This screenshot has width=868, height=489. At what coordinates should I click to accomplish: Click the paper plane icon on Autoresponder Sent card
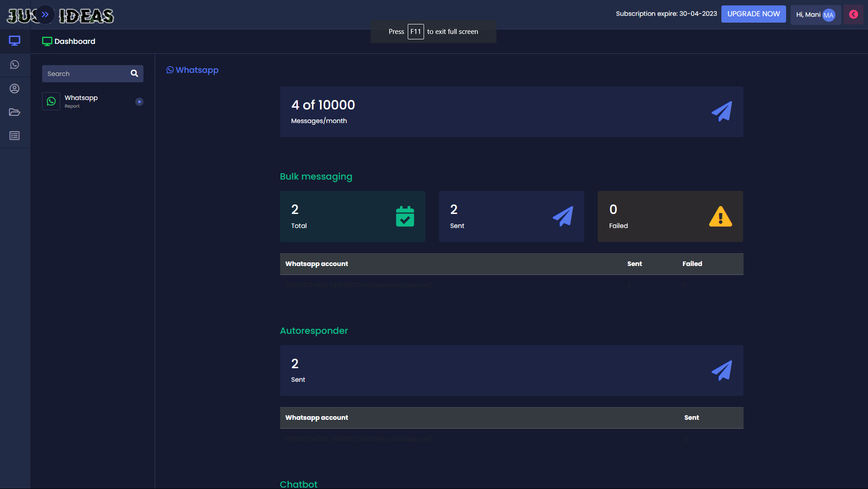coord(722,370)
